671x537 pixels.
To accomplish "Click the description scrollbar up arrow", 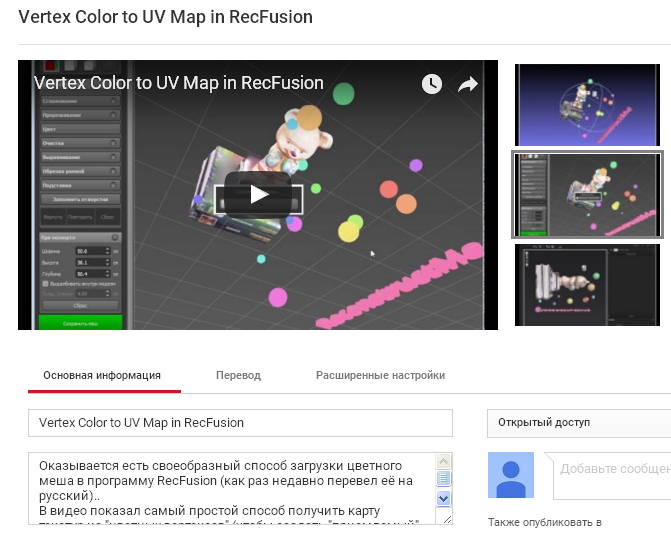I will click(443, 461).
